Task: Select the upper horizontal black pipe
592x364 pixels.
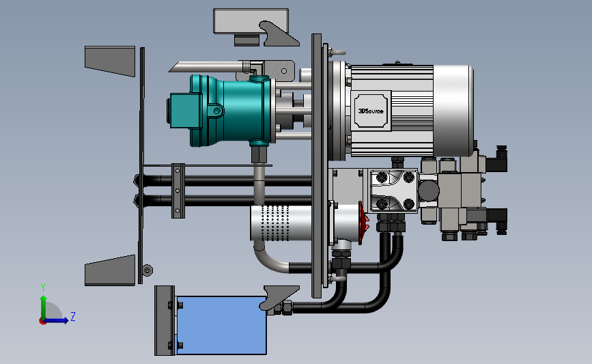Action: coord(227,180)
